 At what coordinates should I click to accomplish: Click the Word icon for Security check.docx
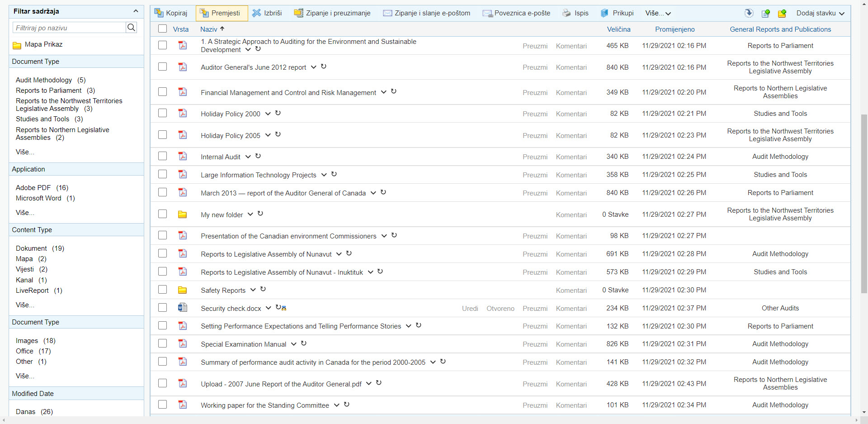coord(182,308)
